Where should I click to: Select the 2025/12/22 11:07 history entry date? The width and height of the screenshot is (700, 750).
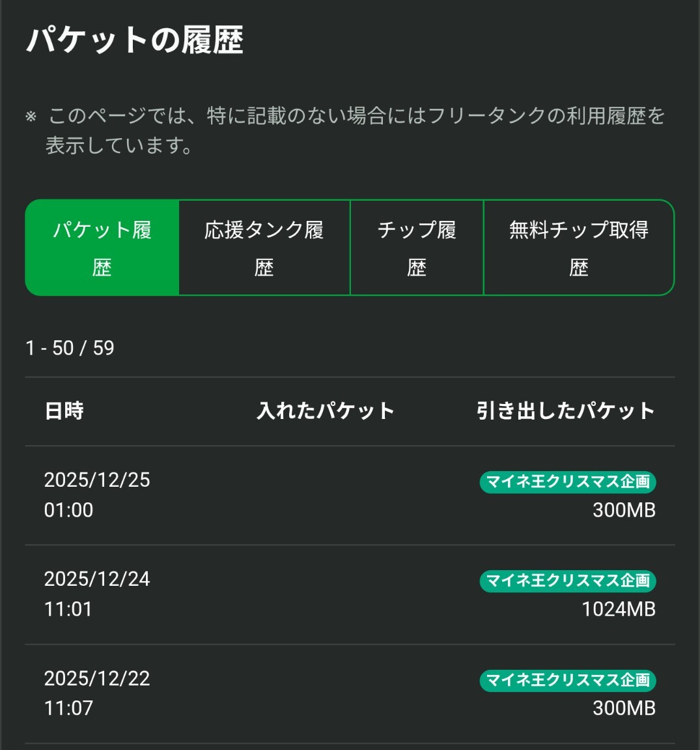click(x=97, y=693)
